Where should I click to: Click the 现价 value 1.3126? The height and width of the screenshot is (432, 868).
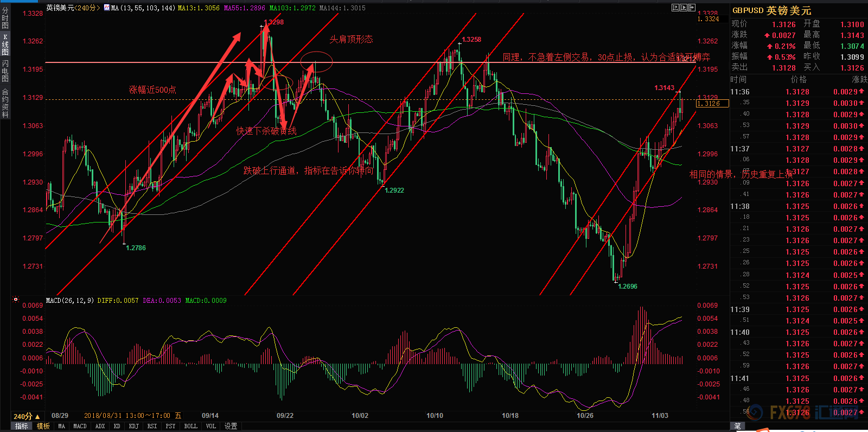pos(783,24)
